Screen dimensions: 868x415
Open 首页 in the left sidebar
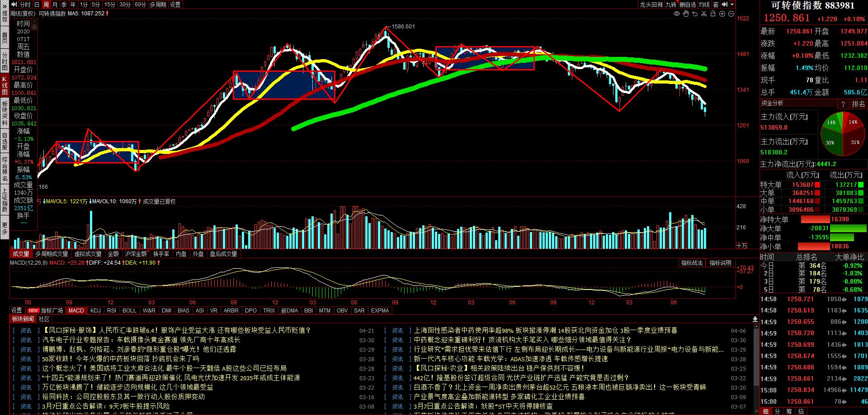click(x=5, y=38)
